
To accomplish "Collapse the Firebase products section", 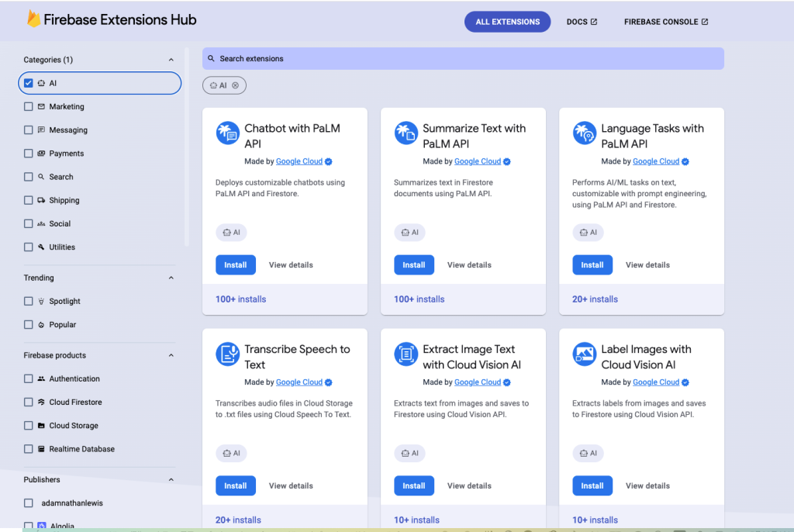I will (x=171, y=355).
